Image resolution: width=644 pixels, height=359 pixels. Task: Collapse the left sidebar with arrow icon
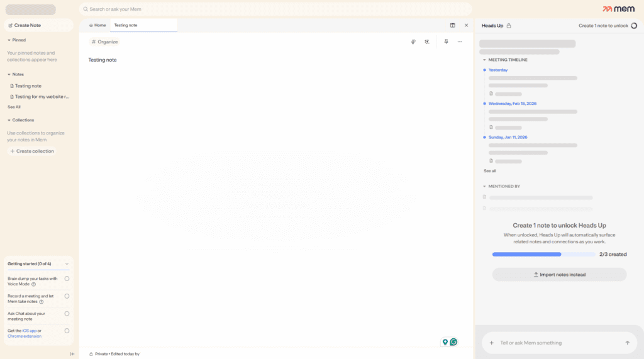coord(72,354)
